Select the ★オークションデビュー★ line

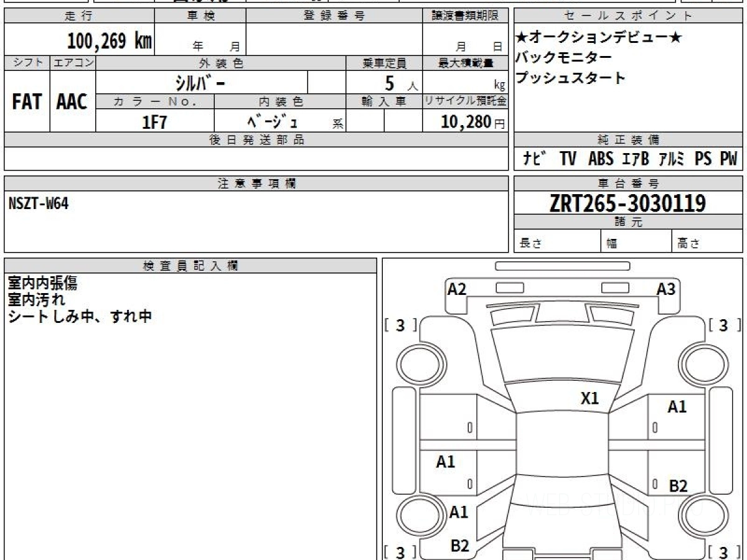pyautogui.click(x=599, y=37)
